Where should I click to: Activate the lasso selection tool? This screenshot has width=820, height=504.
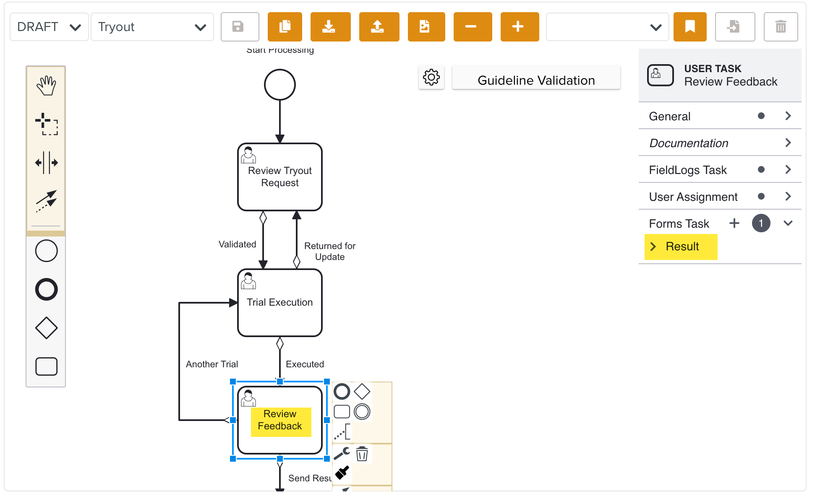click(x=46, y=124)
